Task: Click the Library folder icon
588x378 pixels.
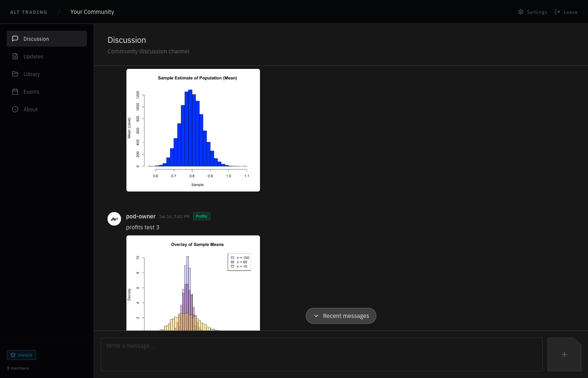Action: [15, 74]
